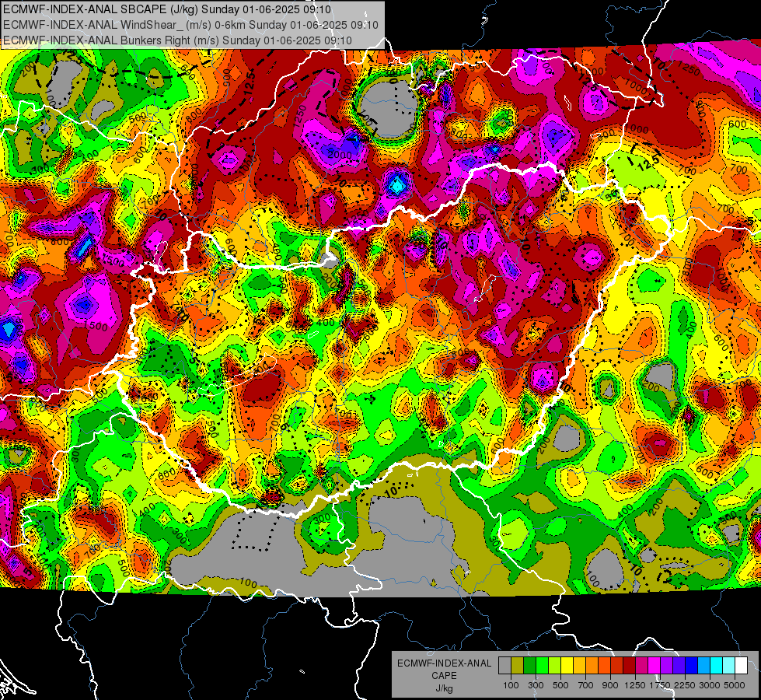Image resolution: width=761 pixels, height=700 pixels.
Task: Pick the dark red legend swatch before 1250
Action: click(629, 665)
